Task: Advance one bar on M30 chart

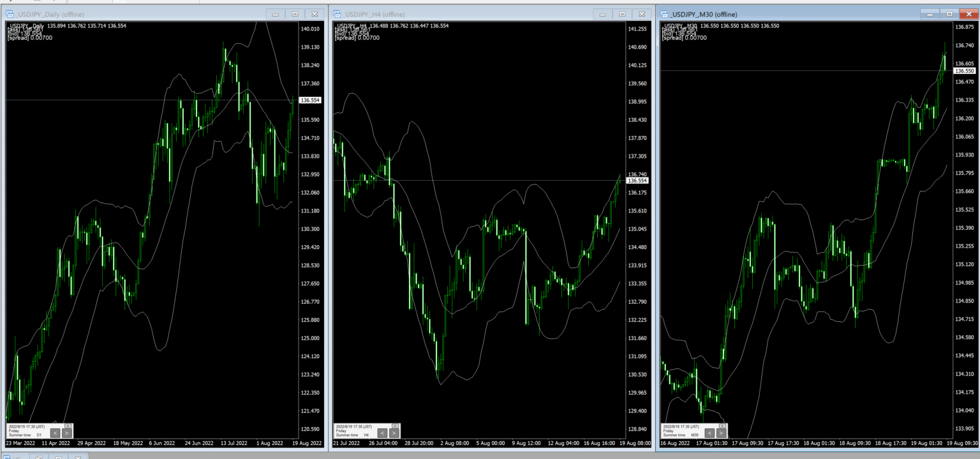Action: [722, 433]
